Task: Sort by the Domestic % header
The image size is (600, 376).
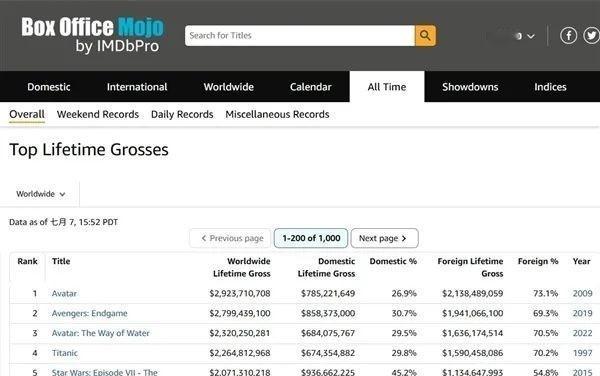Action: point(393,261)
